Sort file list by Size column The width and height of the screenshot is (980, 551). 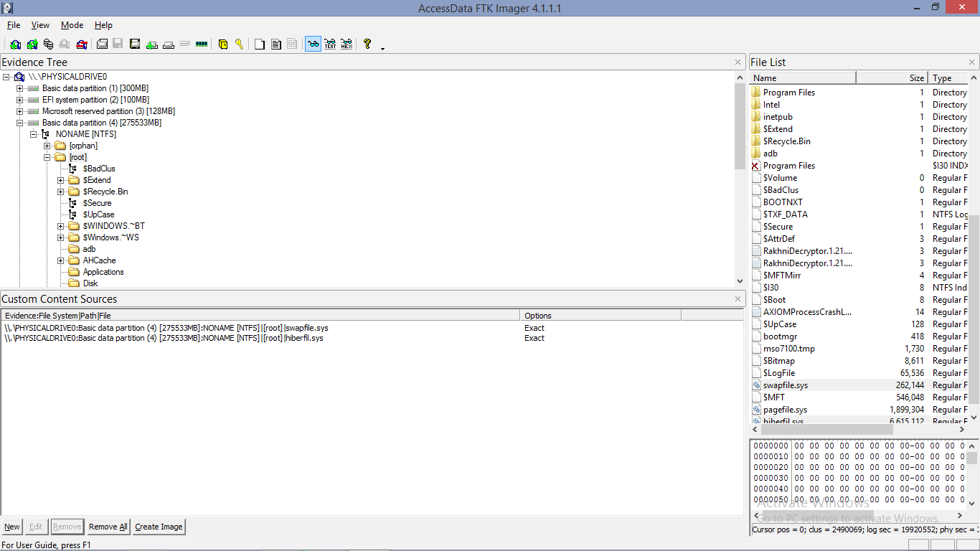(x=891, y=77)
